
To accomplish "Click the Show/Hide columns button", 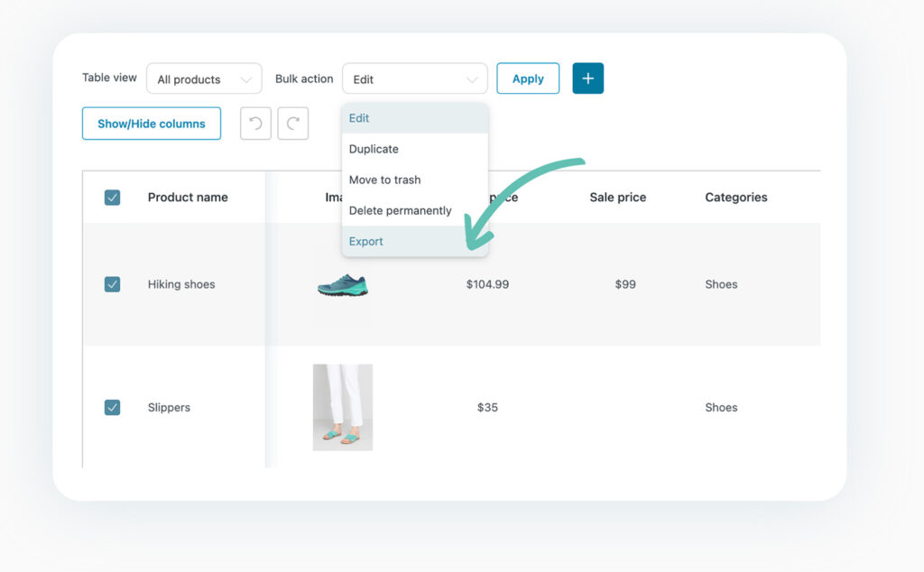I will (x=151, y=124).
